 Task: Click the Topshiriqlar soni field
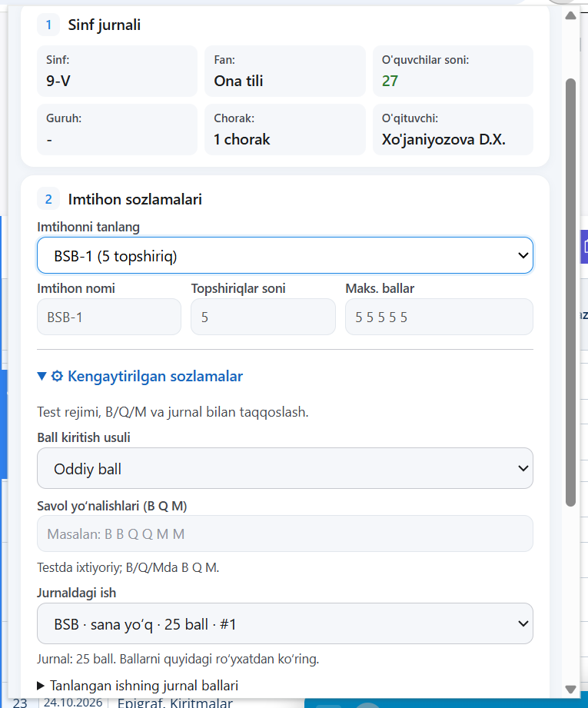tap(263, 317)
